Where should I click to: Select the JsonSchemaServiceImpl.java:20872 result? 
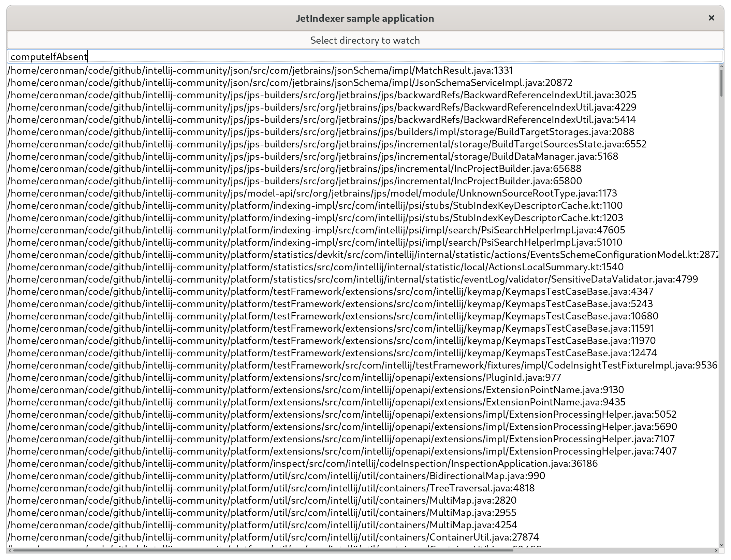pos(290,83)
